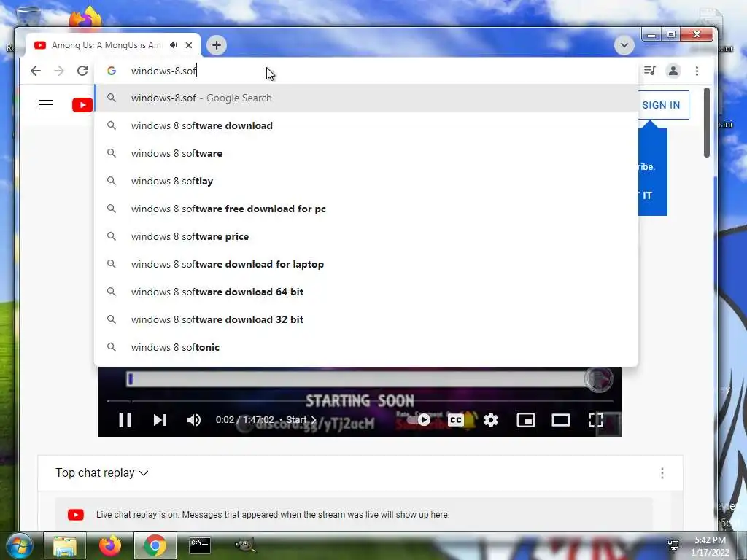Open the media control icon in Chrome's toolbar
Screen dimensions: 747x560
pos(650,71)
